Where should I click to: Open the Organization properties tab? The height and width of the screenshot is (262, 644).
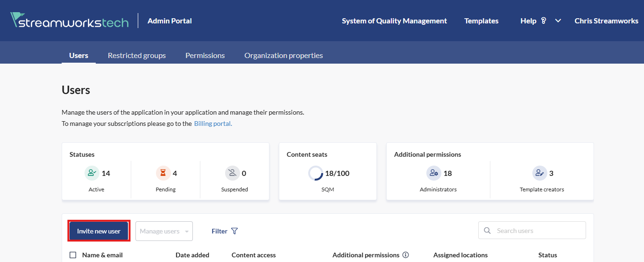(x=283, y=55)
